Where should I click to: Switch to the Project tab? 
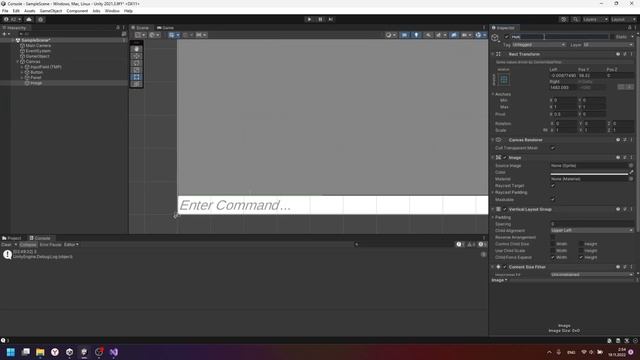[x=12, y=238]
